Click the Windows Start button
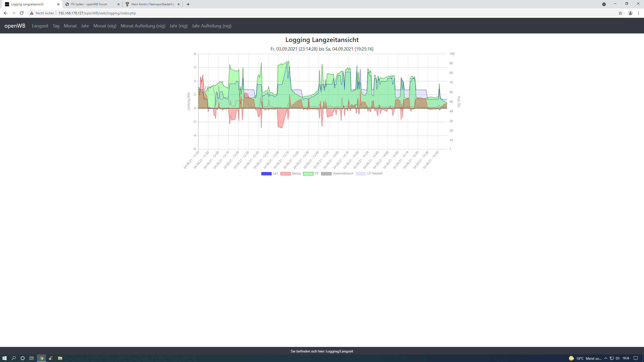This screenshot has height=362, width=644. 4,358
